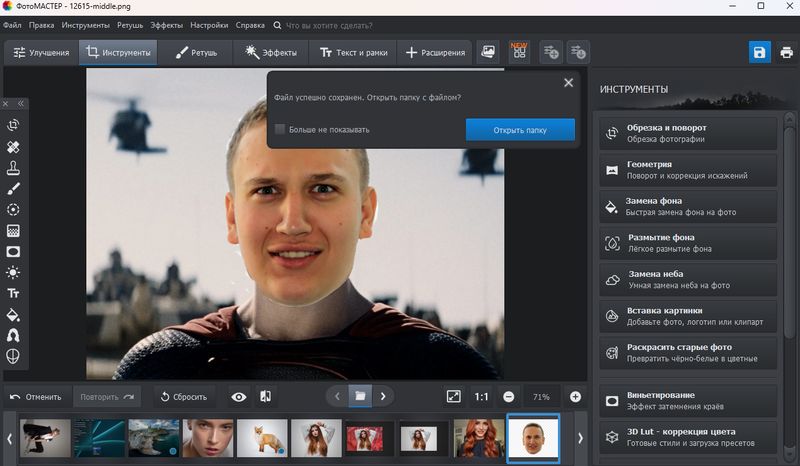Select the healing bandage tool
This screenshot has height=466, width=800.
tap(14, 147)
